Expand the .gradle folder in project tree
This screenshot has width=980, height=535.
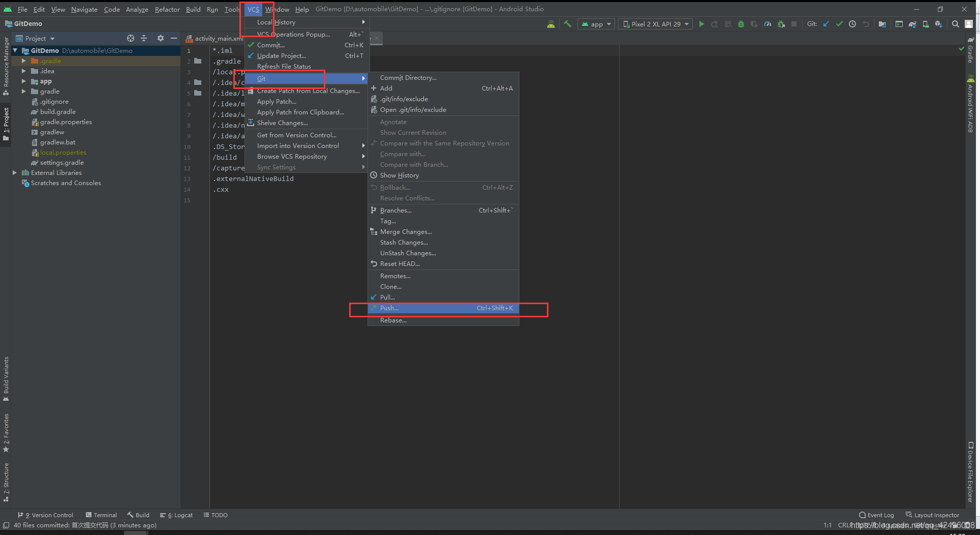click(x=23, y=61)
